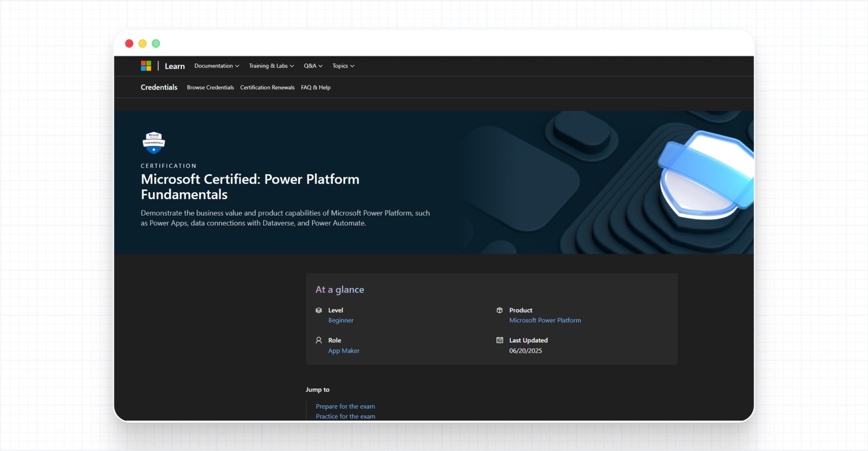The width and height of the screenshot is (868, 451).
Task: Click the Jump to heading
Action: (x=318, y=390)
